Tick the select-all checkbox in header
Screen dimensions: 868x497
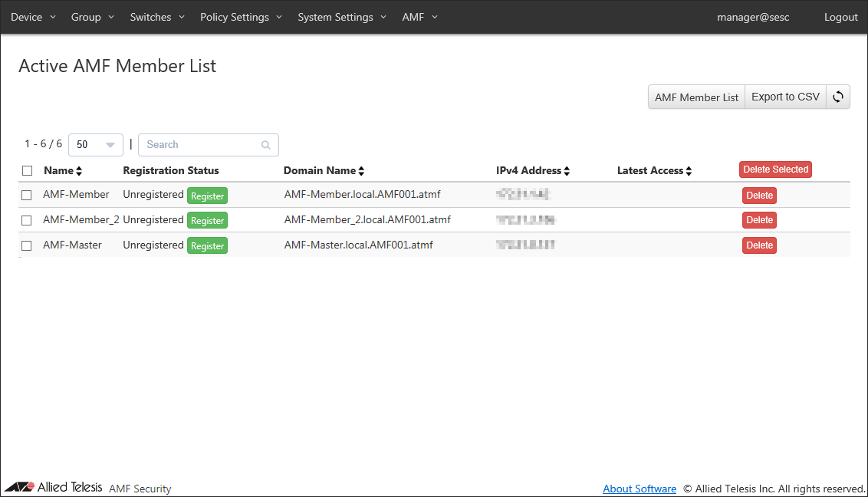point(27,171)
